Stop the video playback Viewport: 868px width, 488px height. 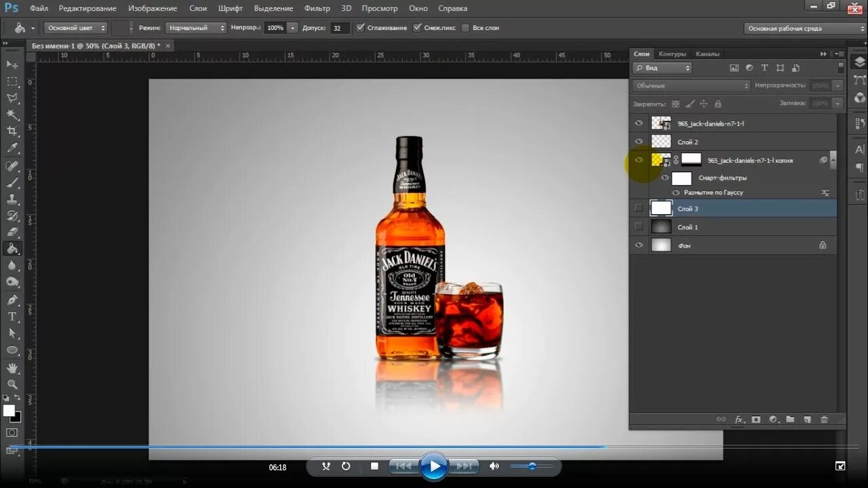pyautogui.click(x=374, y=466)
